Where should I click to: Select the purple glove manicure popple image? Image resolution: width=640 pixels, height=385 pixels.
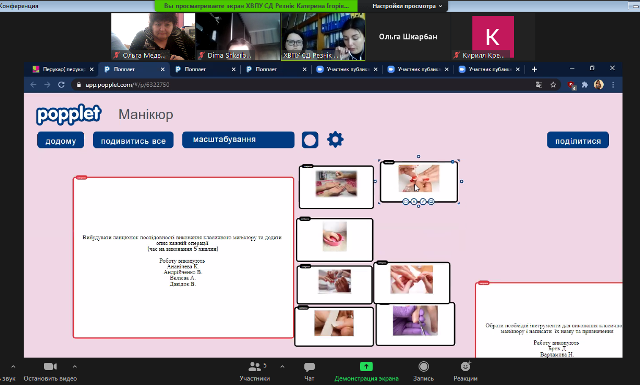point(415,321)
